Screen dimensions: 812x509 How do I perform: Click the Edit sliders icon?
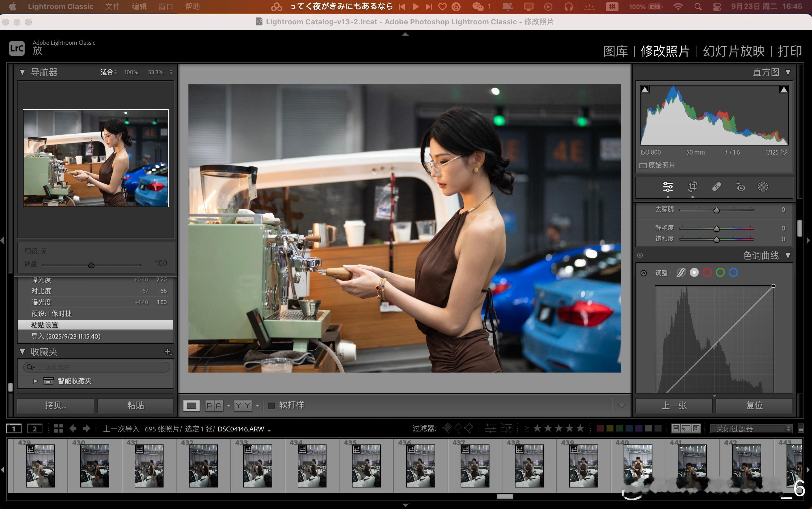point(668,187)
